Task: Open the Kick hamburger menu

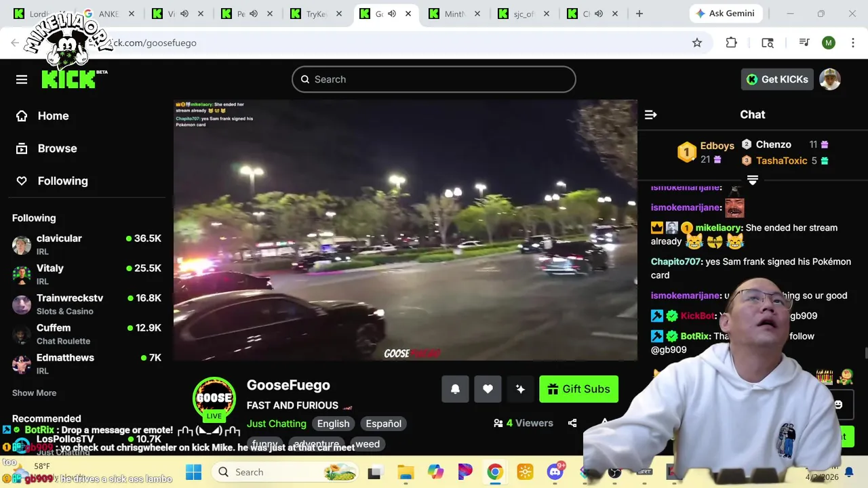Action: point(22,79)
